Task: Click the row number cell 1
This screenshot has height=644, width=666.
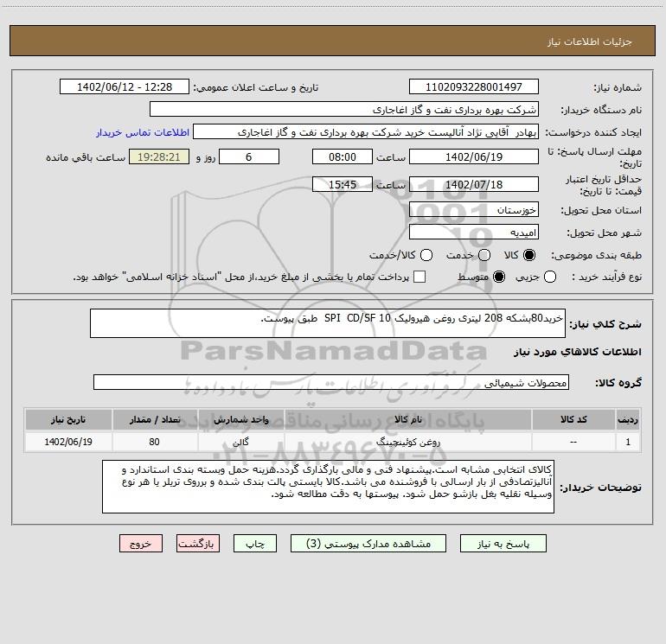Action: click(x=628, y=442)
